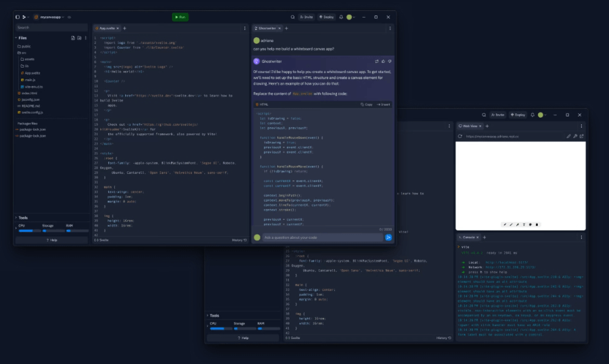Reload the Web View page
Viewport: 609px width, 364px height.
coord(460,137)
